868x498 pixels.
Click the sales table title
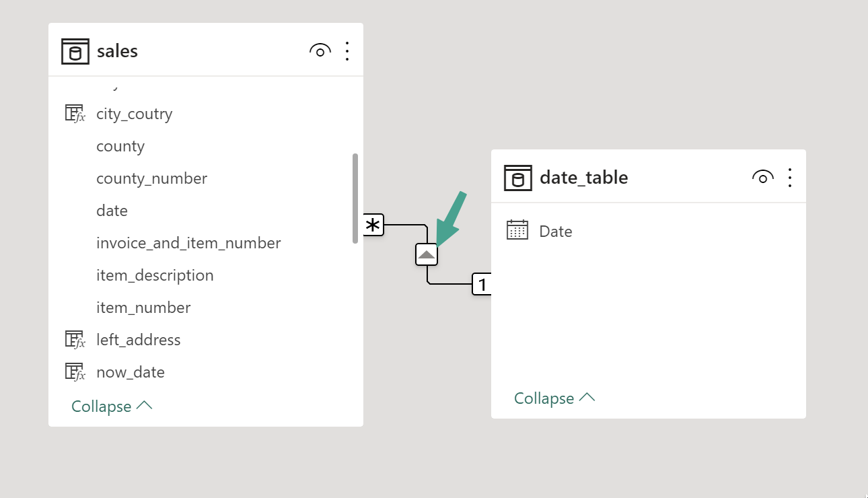117,51
